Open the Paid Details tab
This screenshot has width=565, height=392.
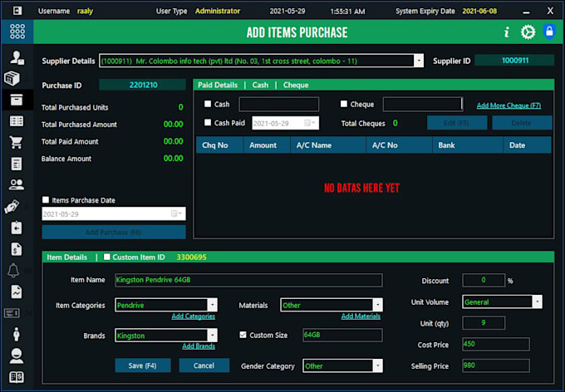click(x=218, y=85)
